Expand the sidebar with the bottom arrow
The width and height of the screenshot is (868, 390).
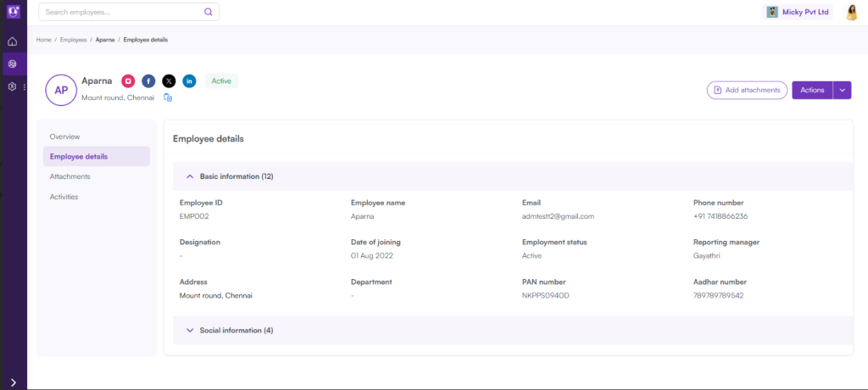14,382
